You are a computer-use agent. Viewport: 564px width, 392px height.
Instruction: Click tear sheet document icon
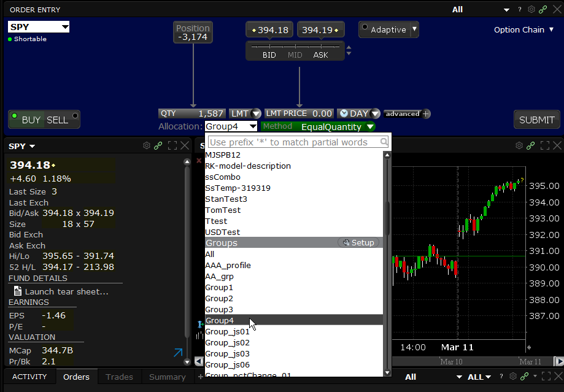[x=18, y=291]
